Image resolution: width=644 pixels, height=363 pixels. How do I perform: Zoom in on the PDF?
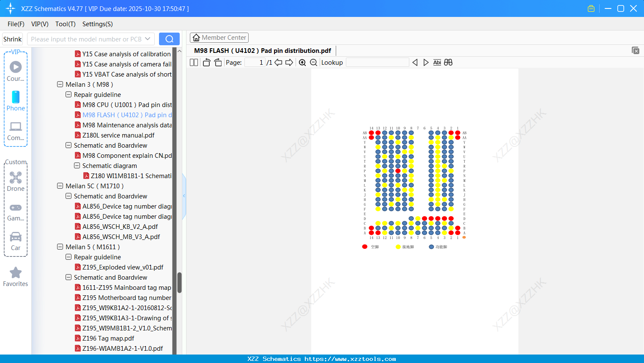click(x=302, y=63)
